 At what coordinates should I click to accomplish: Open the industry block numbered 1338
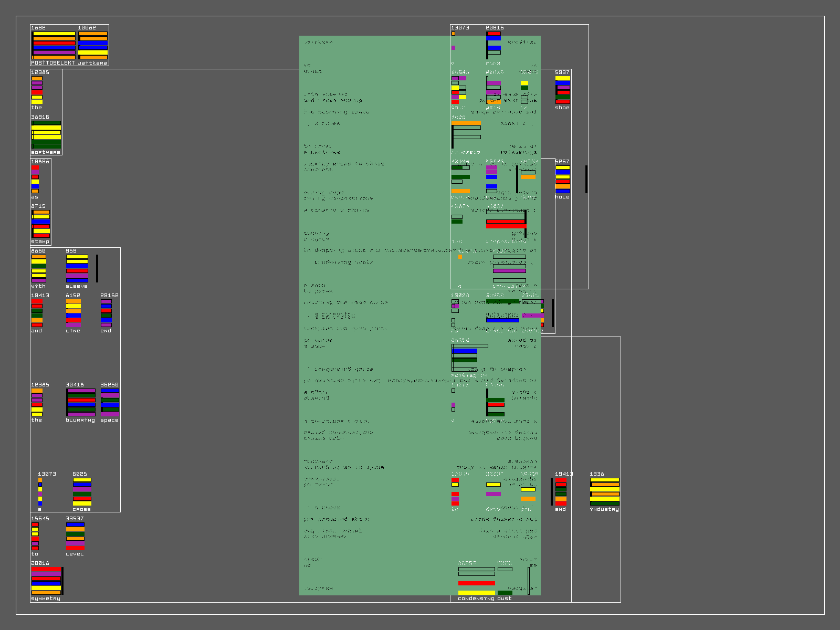click(604, 492)
